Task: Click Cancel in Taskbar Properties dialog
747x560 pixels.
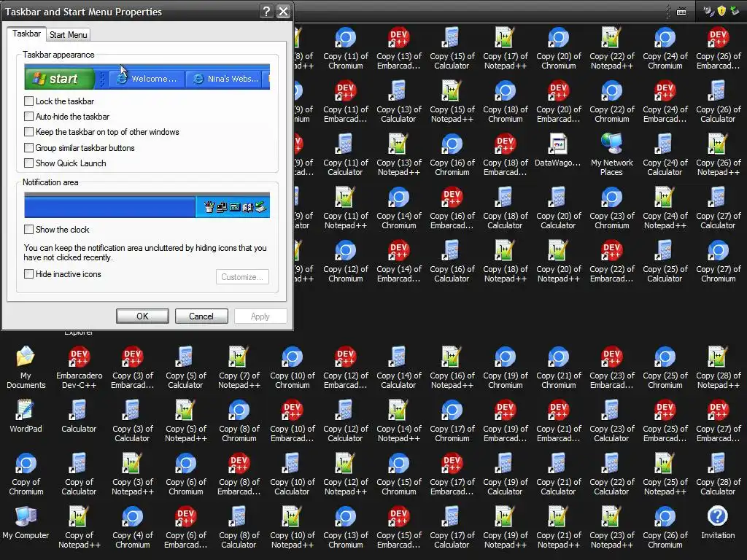Action: tap(201, 316)
